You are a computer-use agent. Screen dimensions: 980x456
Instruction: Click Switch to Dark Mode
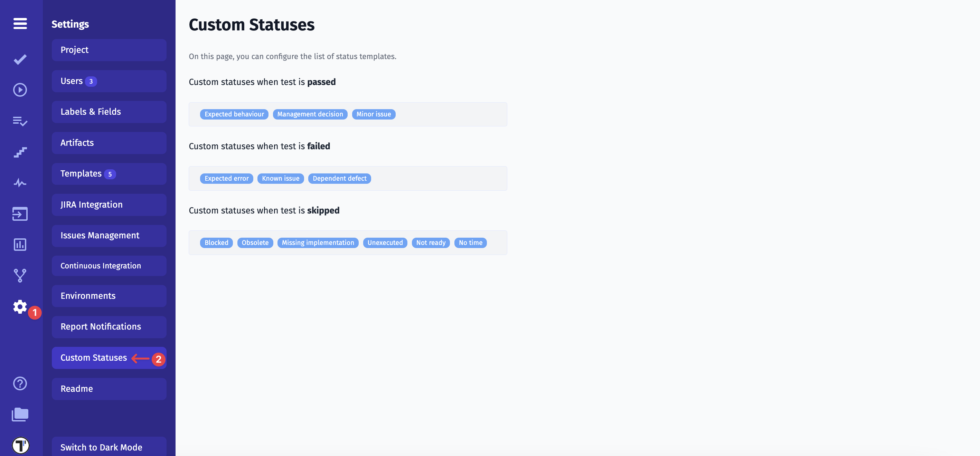[x=109, y=447]
